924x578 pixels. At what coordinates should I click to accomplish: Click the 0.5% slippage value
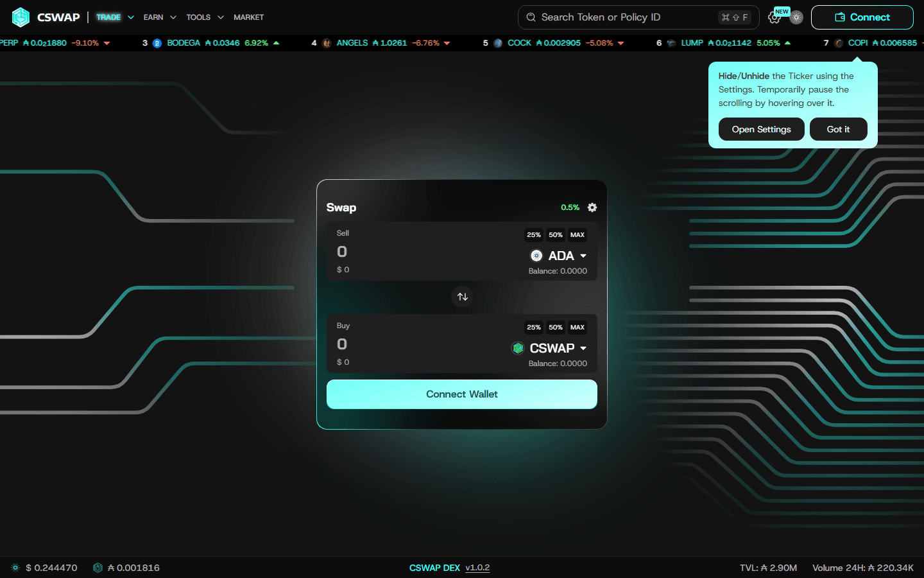tap(570, 207)
